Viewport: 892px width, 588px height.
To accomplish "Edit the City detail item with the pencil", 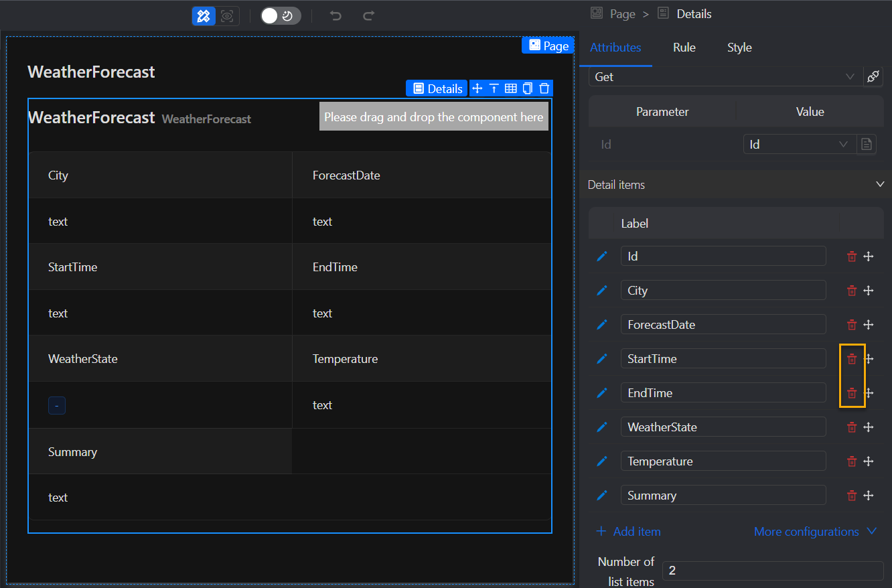I will [602, 290].
